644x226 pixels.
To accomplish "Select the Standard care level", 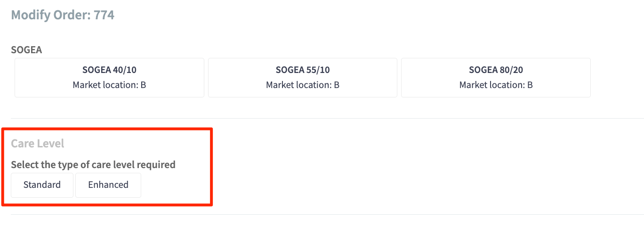I will 42,185.
